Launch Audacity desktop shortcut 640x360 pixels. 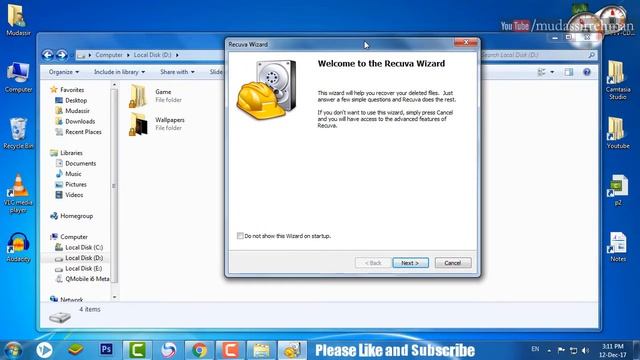coord(18,248)
